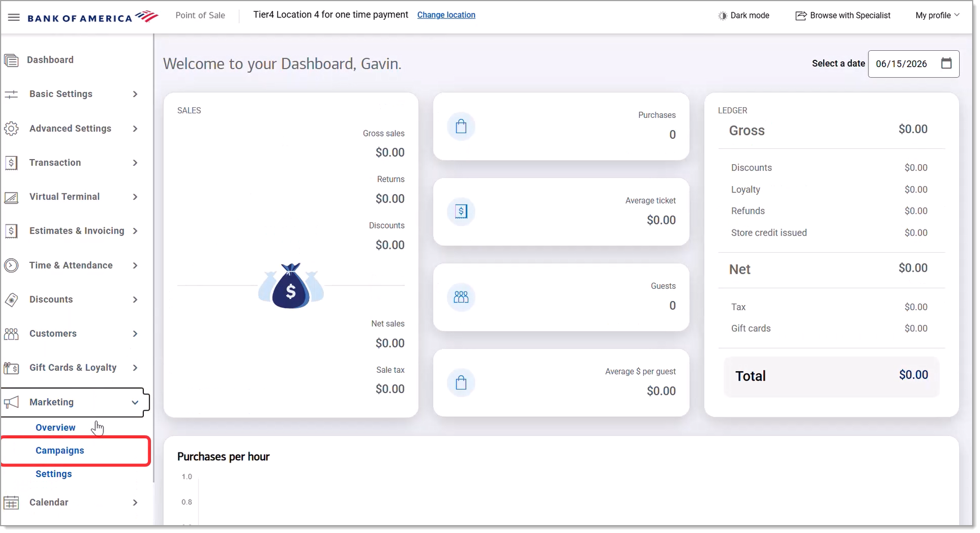Expand the Time & Attendance chevron
Viewport: 980px width, 533px height.
coord(135,266)
